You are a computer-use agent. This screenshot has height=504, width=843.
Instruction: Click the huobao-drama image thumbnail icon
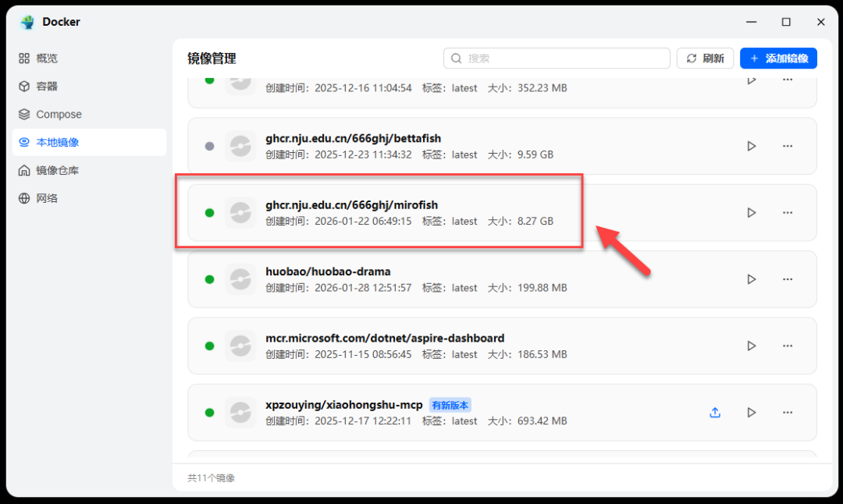(x=240, y=279)
